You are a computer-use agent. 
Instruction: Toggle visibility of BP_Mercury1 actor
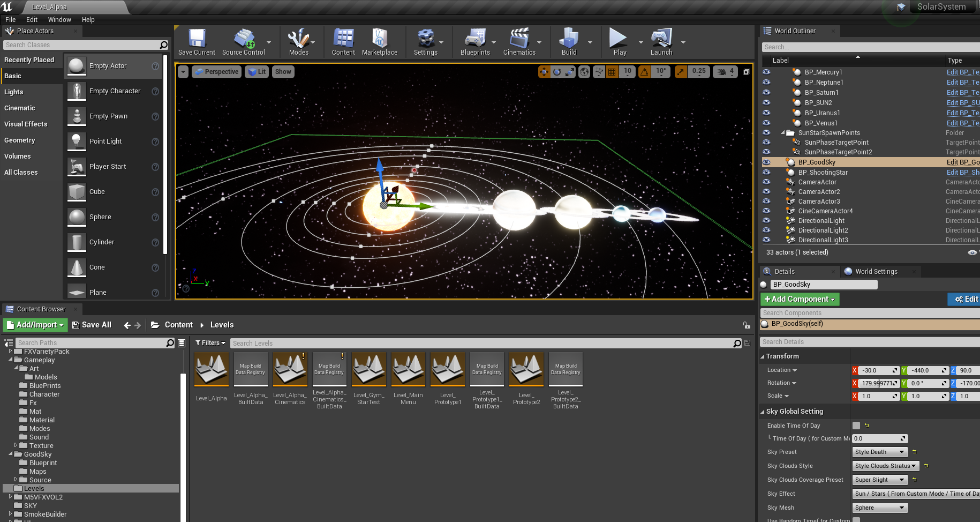[766, 72]
